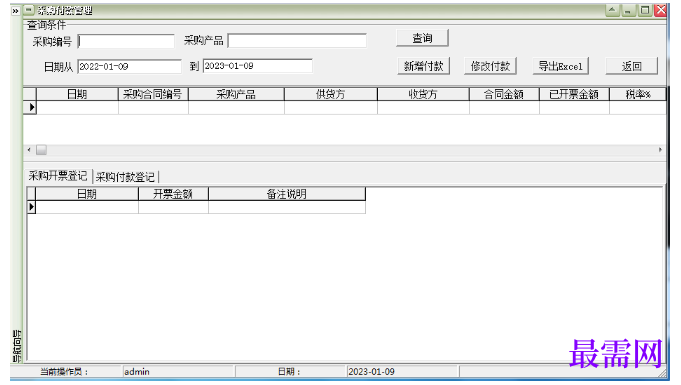
Task: Click the 采购合同编号 column header
Action: pyautogui.click(x=153, y=94)
